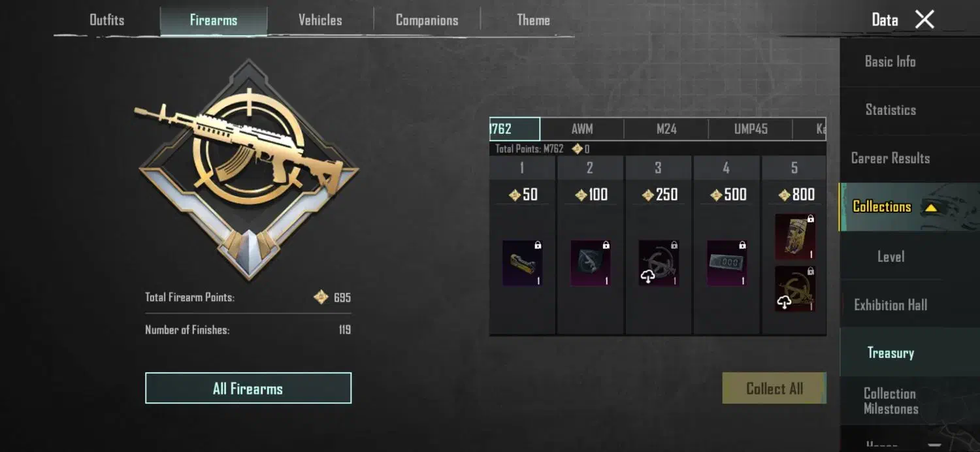
Task: Click the top 800-point reward item
Action: [x=795, y=236]
